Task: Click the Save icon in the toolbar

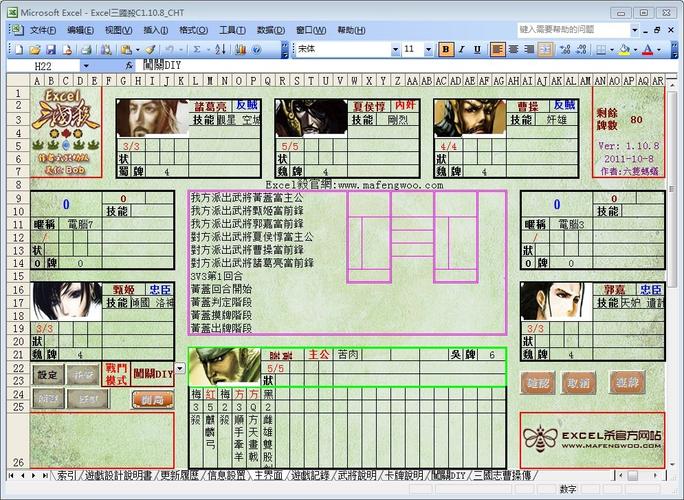Action: click(50, 48)
